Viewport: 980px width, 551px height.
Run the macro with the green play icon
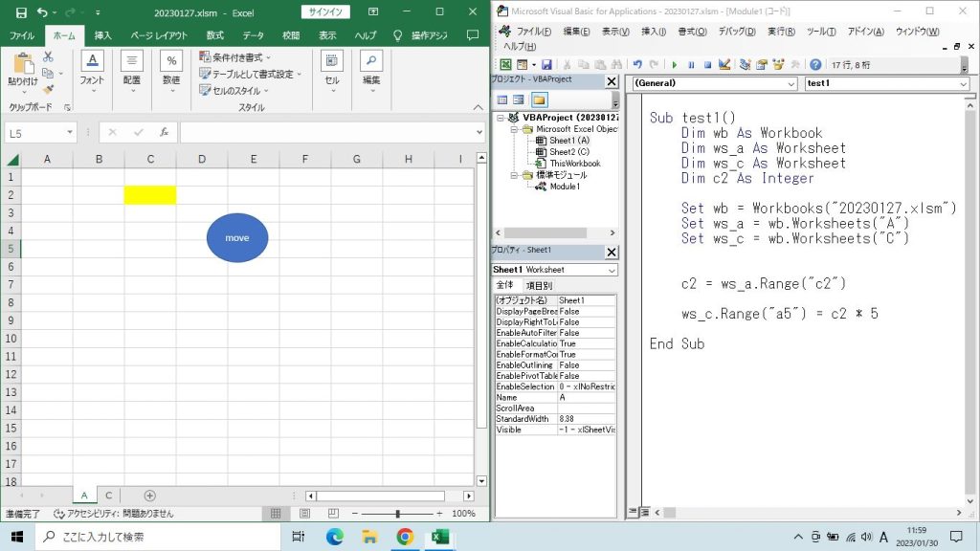[x=675, y=65]
